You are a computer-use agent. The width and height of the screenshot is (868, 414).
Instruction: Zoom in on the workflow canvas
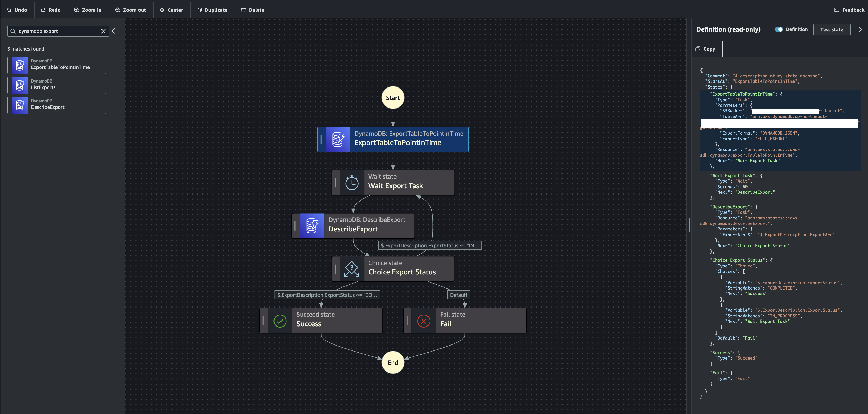point(88,10)
